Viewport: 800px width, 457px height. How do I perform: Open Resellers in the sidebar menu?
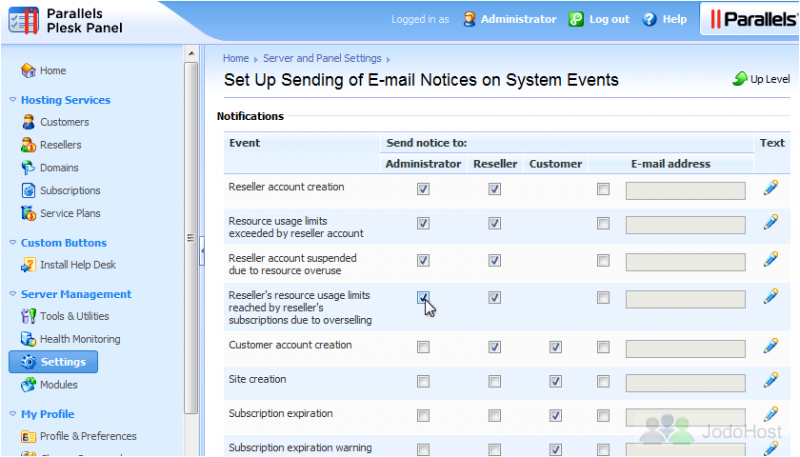61,145
